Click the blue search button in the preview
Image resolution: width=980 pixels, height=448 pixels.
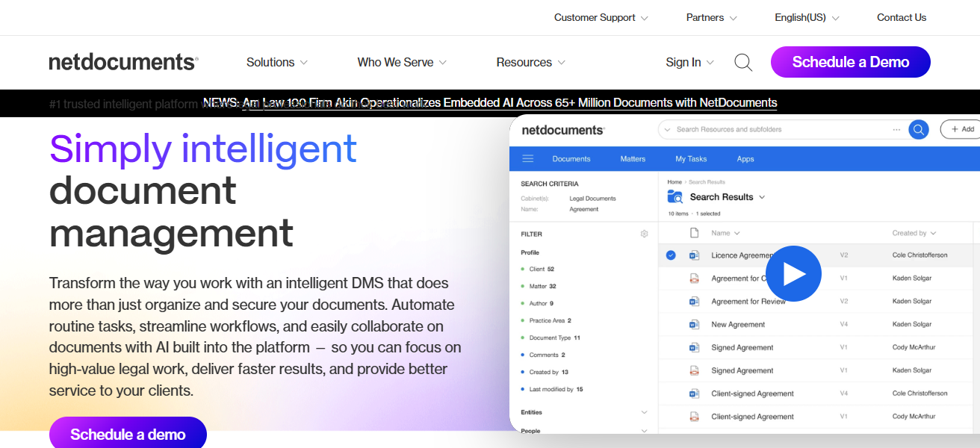(x=918, y=129)
